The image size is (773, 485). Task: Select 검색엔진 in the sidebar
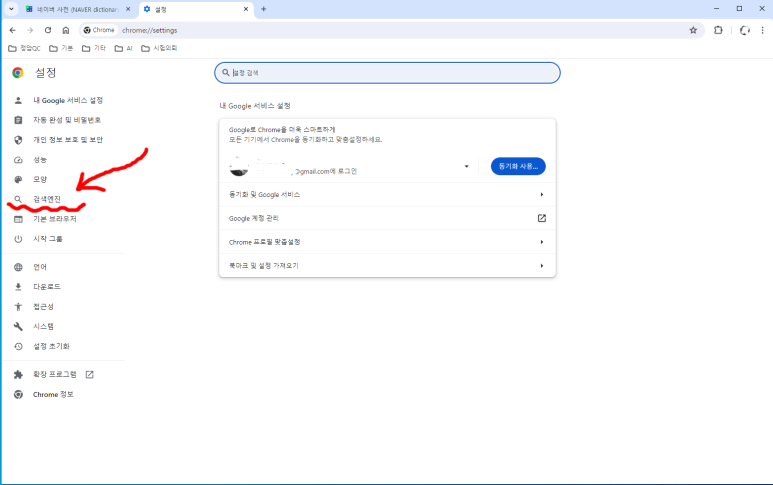tap(46, 199)
